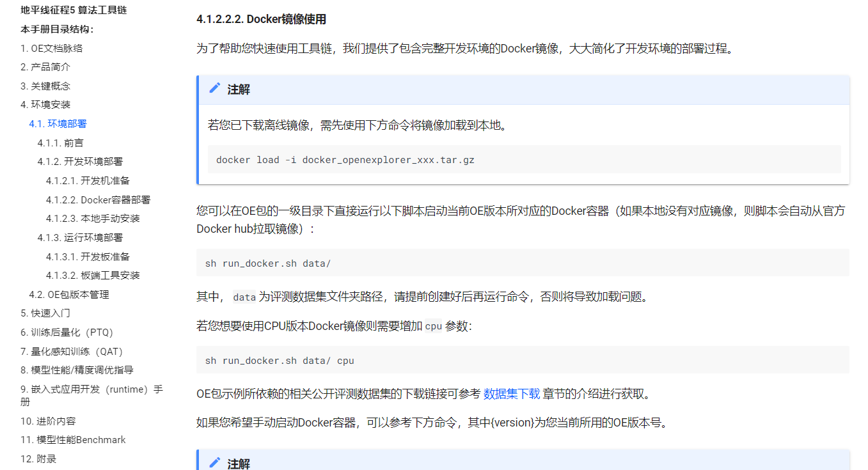Select 11. 模型性能Benchmark

pyautogui.click(x=73, y=439)
